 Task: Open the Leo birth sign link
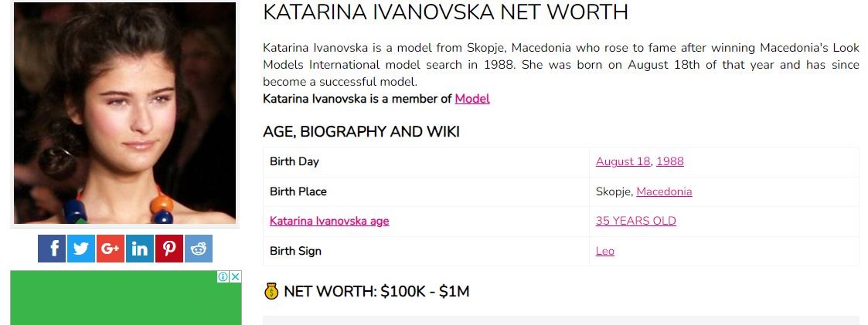tap(605, 251)
